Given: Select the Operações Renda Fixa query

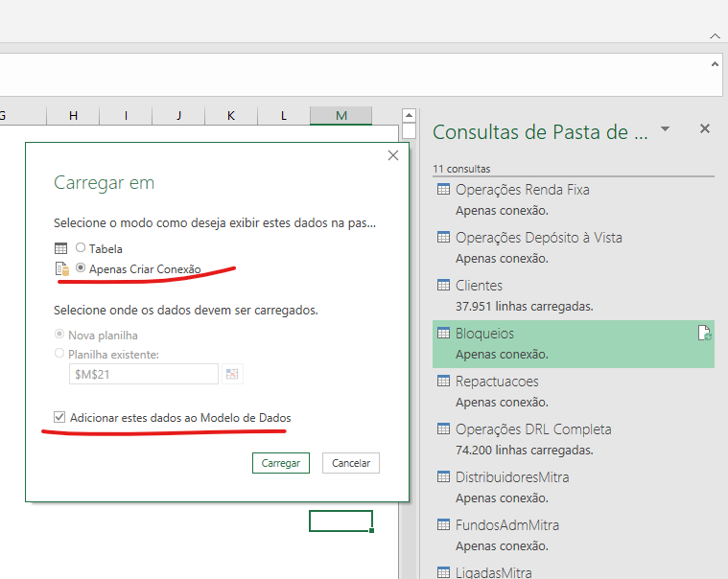Looking at the screenshot, I should [x=573, y=200].
